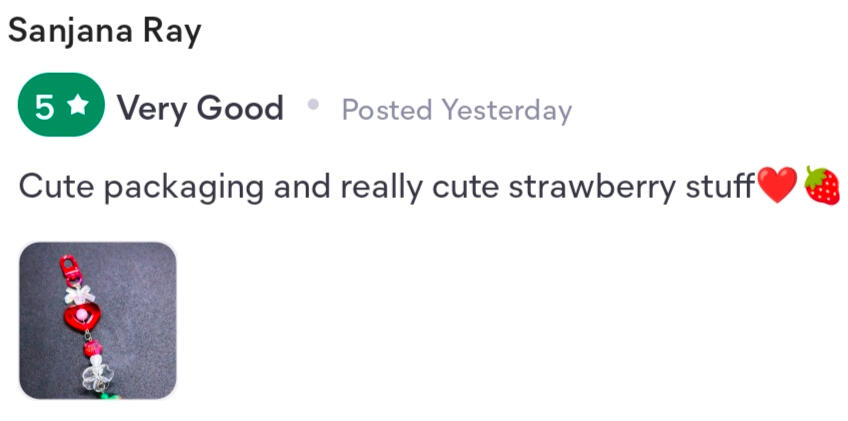Open reviewer Sanjana Ray's profile name

104,31
